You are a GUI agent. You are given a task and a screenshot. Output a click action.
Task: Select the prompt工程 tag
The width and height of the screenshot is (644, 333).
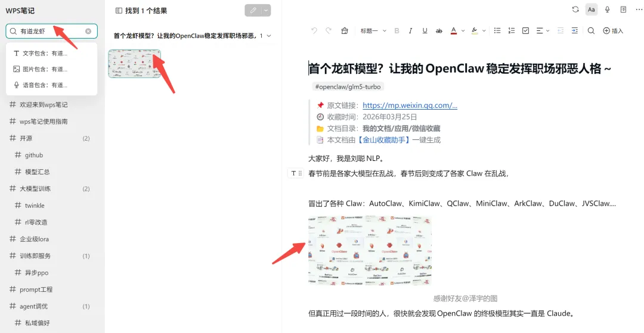[36, 290]
